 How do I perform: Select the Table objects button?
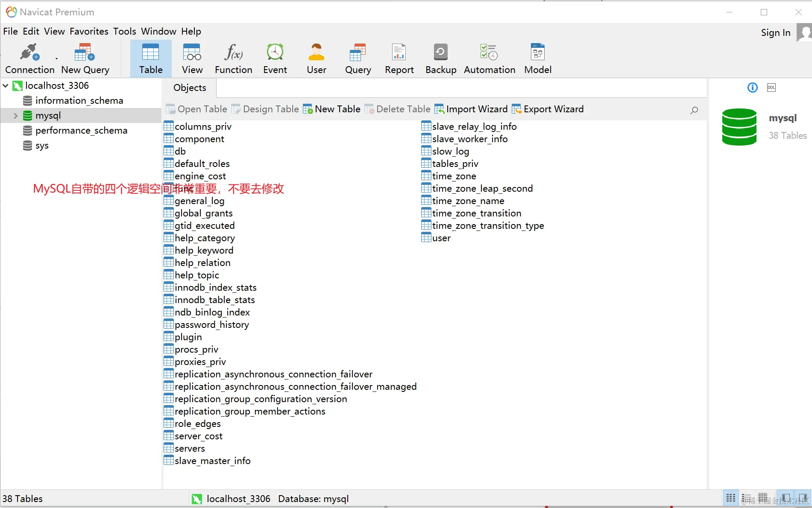[151, 58]
